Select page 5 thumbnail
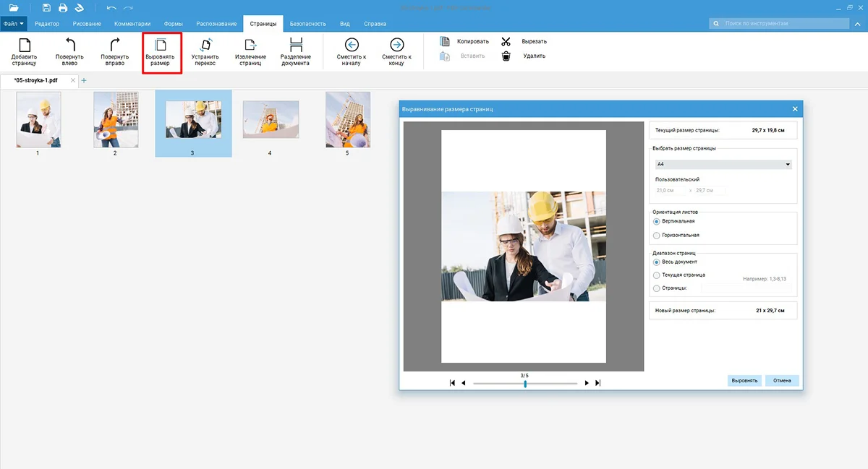Screen dimensions: 868x469 [x=348, y=120]
